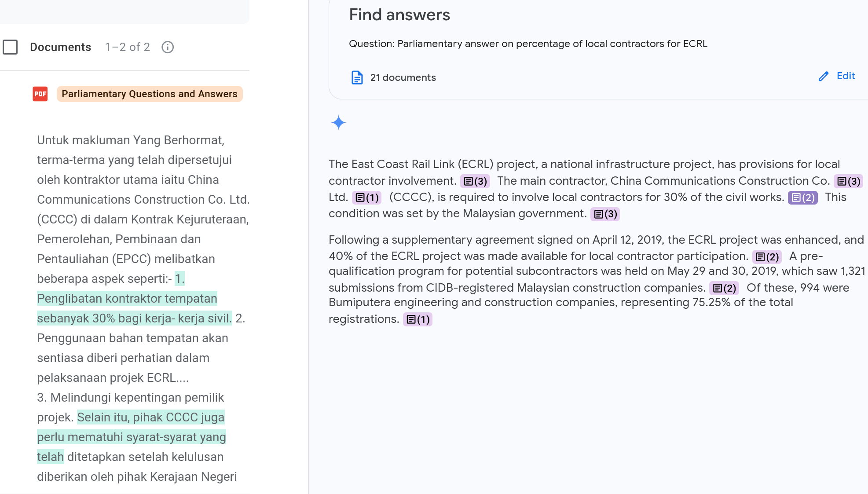
Task: Click highlighted passage 'Penglibatan kontraktor tempatan'
Action: (x=127, y=299)
